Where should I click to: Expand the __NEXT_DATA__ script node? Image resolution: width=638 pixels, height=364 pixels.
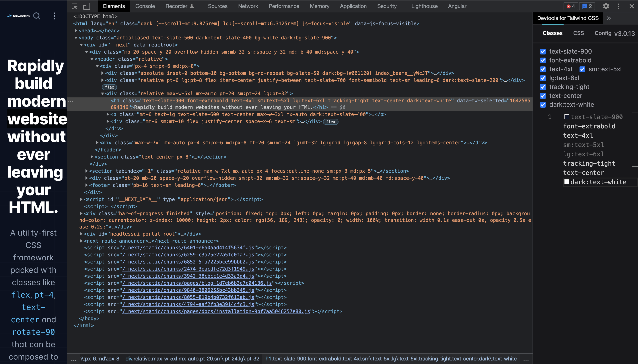pos(81,199)
